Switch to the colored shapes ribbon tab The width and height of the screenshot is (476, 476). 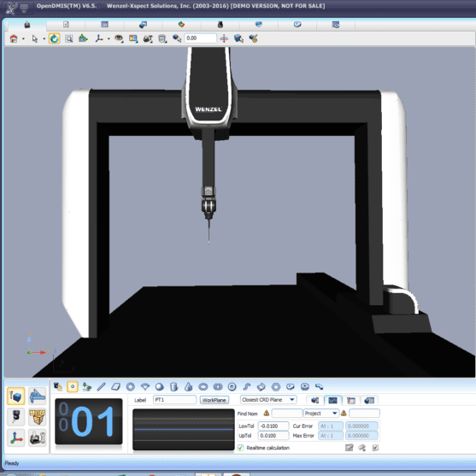click(181, 25)
